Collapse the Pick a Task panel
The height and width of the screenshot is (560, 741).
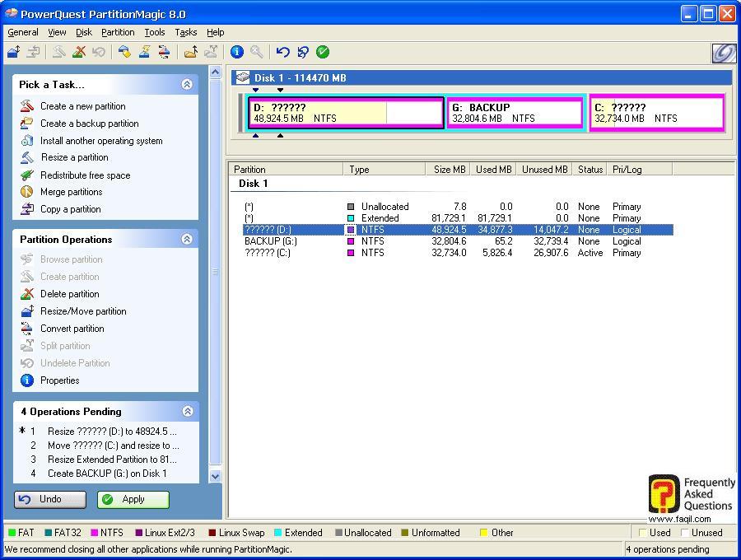[187, 84]
